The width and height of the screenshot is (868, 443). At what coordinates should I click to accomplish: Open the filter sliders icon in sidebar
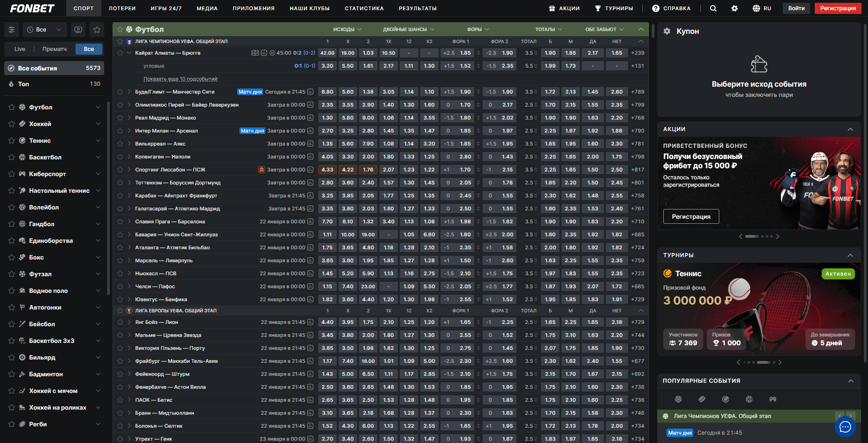[12, 30]
